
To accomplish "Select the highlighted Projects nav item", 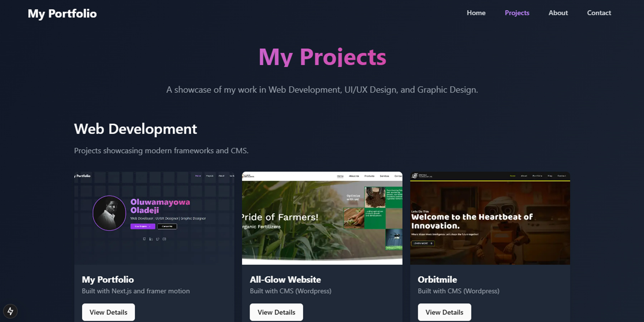I will click(x=517, y=13).
